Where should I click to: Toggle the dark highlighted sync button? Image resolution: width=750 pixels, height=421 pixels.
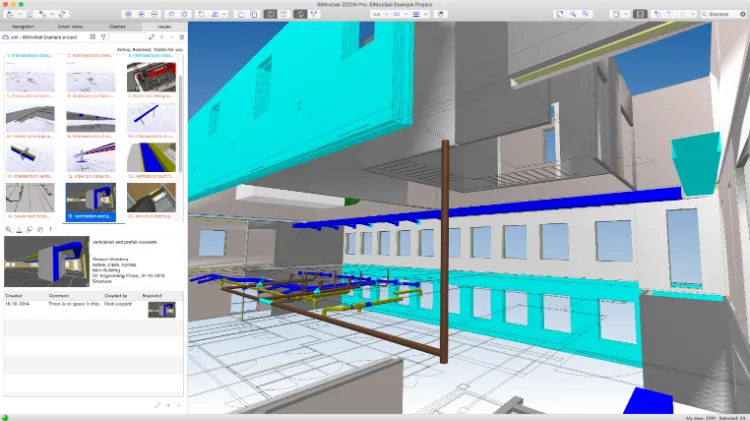[301, 15]
